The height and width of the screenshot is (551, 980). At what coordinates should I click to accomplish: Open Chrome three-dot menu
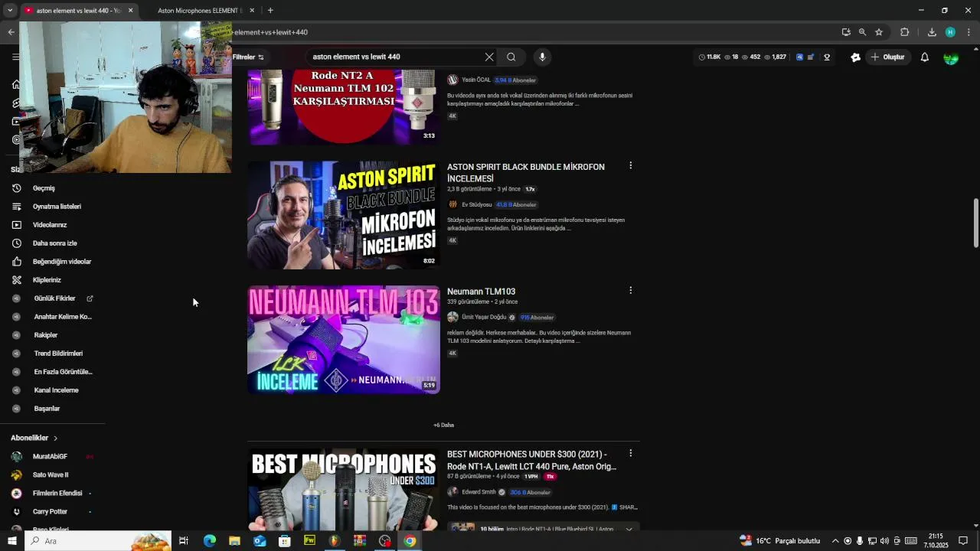pos(969,32)
